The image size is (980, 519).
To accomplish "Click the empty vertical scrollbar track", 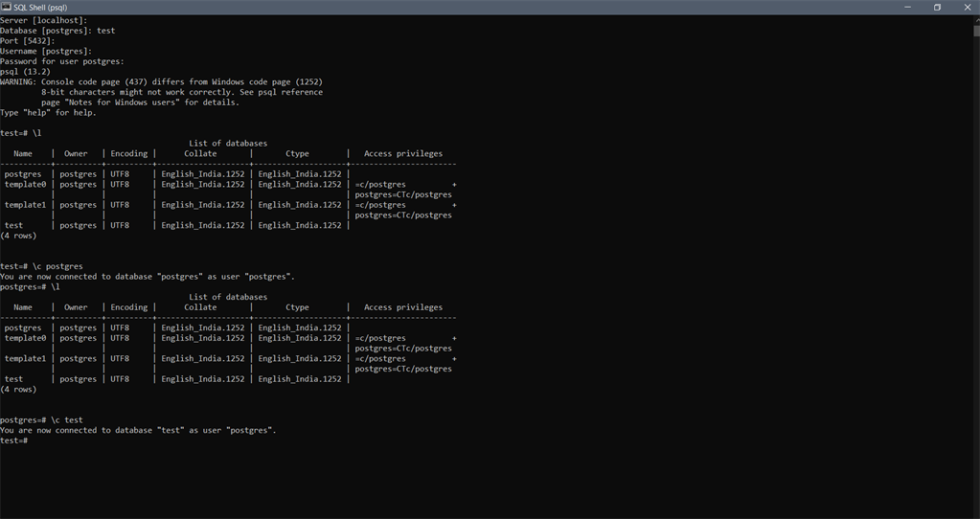I will [x=975, y=287].
